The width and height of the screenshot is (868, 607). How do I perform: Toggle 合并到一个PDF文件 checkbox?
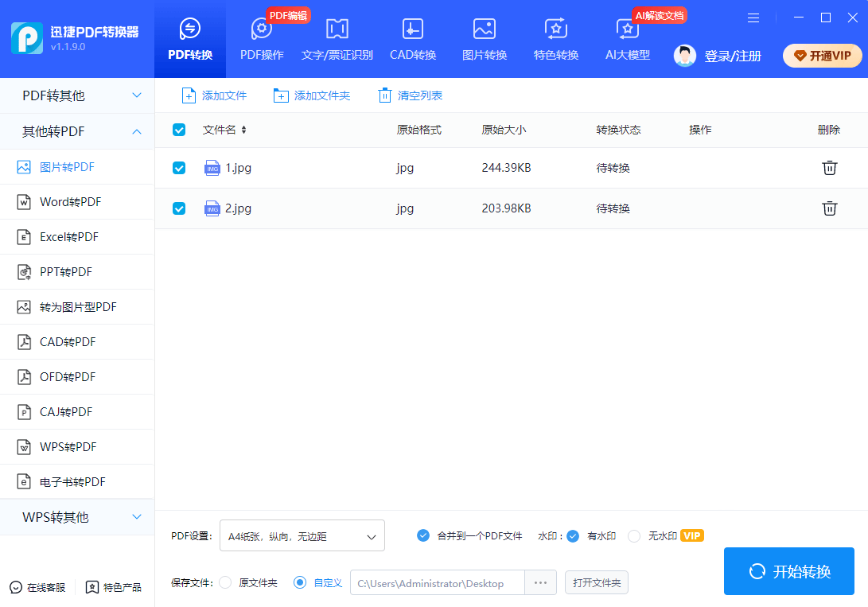423,535
